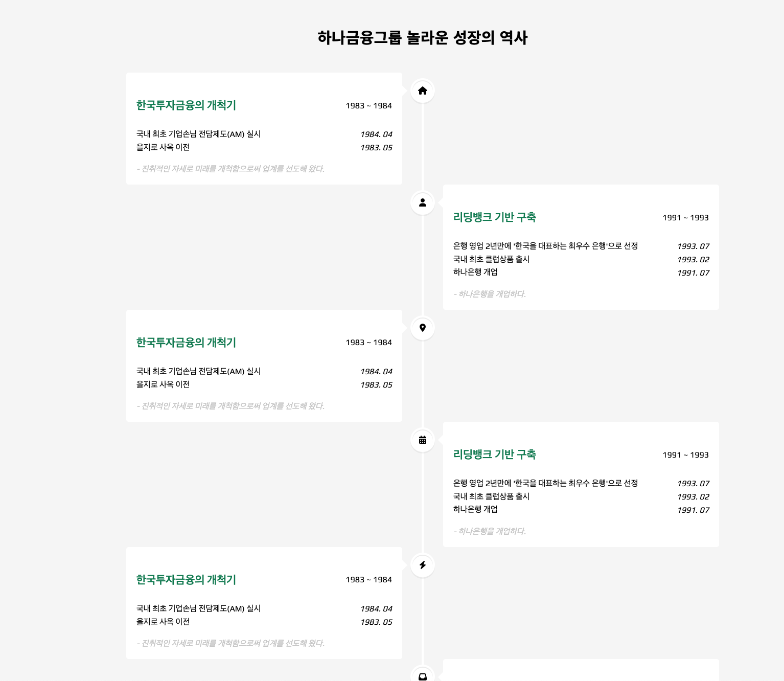
Task: Click 1991 ~ 1993 on the lower 리딩뱅크 card
Action: tap(685, 455)
